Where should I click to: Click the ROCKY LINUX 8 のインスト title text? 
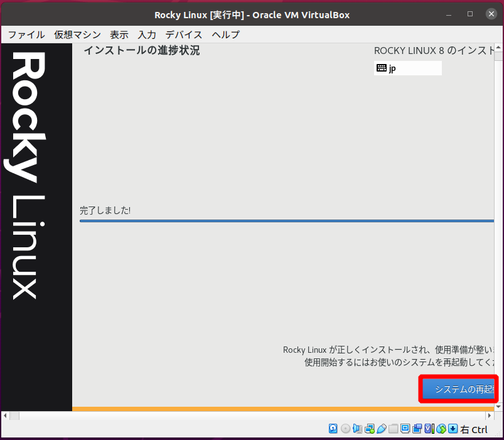click(x=434, y=50)
